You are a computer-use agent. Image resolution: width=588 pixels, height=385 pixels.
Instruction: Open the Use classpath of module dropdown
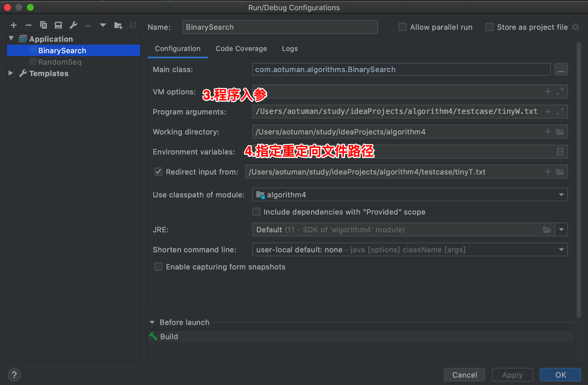click(x=561, y=195)
